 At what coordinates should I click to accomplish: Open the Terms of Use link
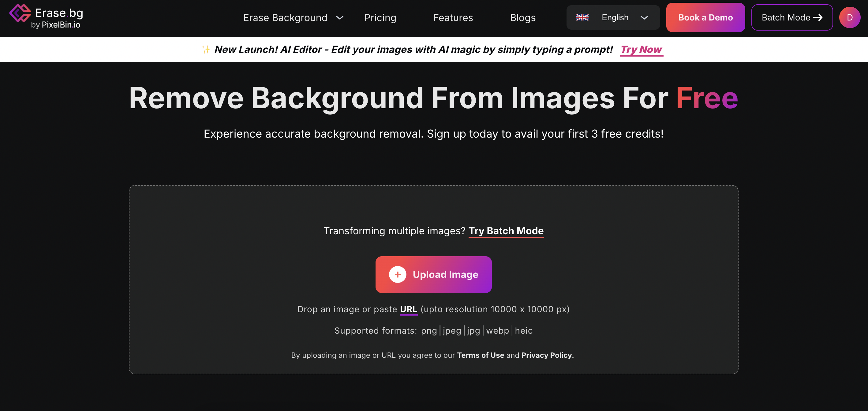(x=480, y=355)
